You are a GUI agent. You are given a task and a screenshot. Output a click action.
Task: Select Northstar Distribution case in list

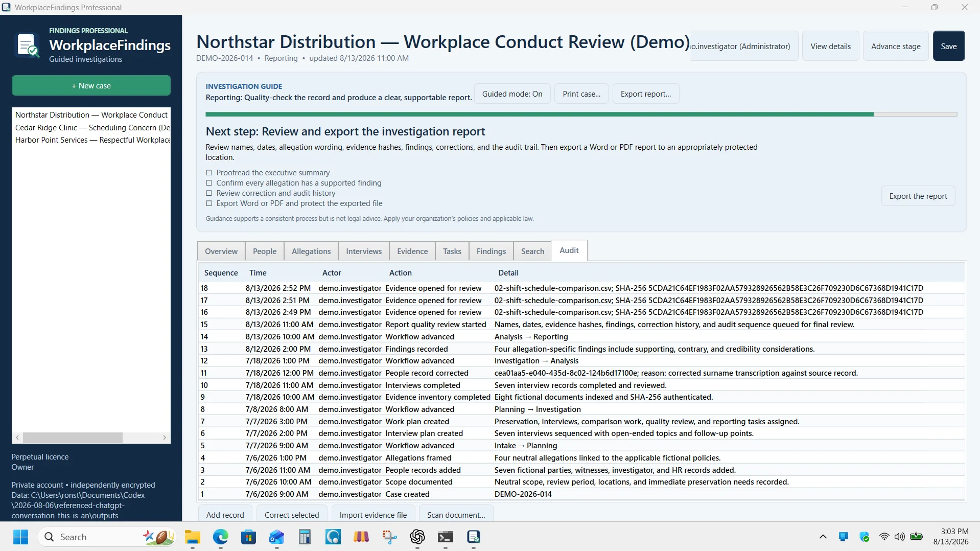pyautogui.click(x=91, y=115)
